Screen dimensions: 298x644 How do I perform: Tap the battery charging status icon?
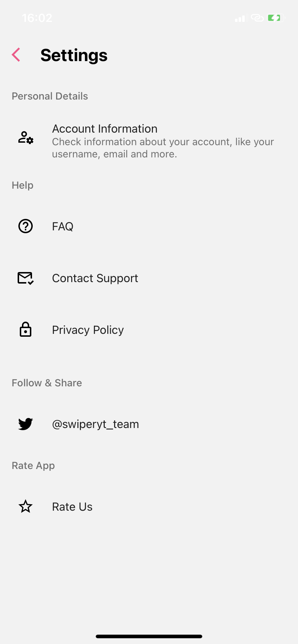[276, 18]
